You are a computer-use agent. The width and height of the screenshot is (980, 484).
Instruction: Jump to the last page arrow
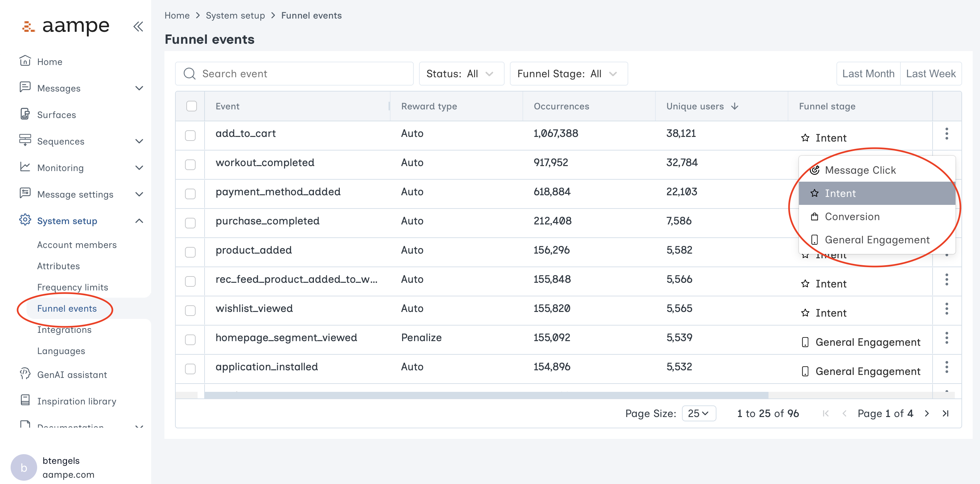tap(946, 414)
